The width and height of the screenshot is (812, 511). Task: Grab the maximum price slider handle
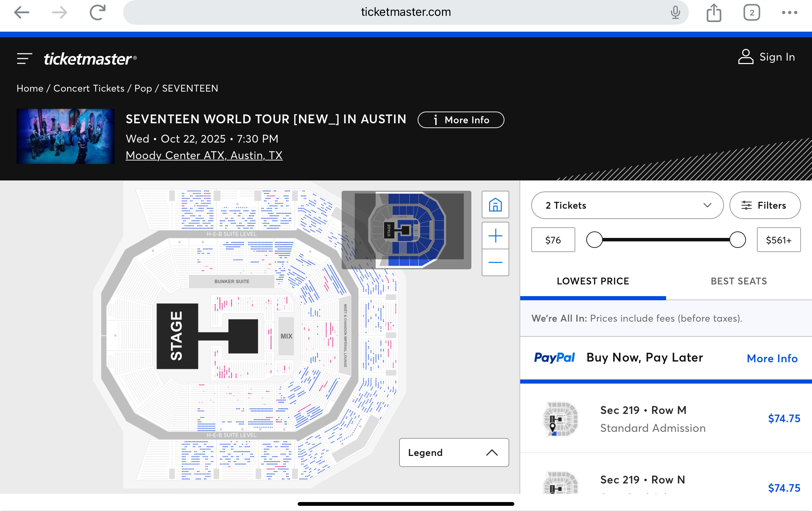pos(737,240)
